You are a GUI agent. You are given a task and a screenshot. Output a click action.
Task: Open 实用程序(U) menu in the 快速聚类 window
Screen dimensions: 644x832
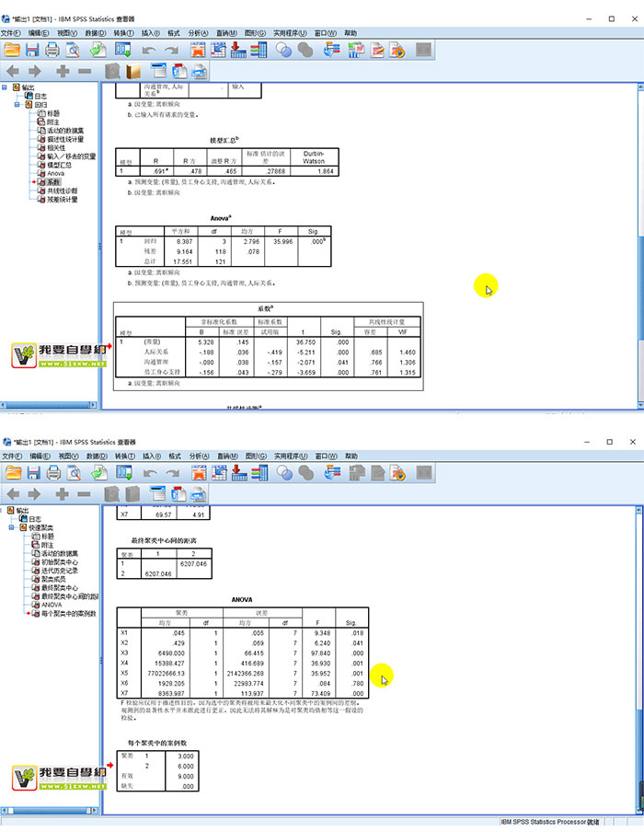click(291, 456)
